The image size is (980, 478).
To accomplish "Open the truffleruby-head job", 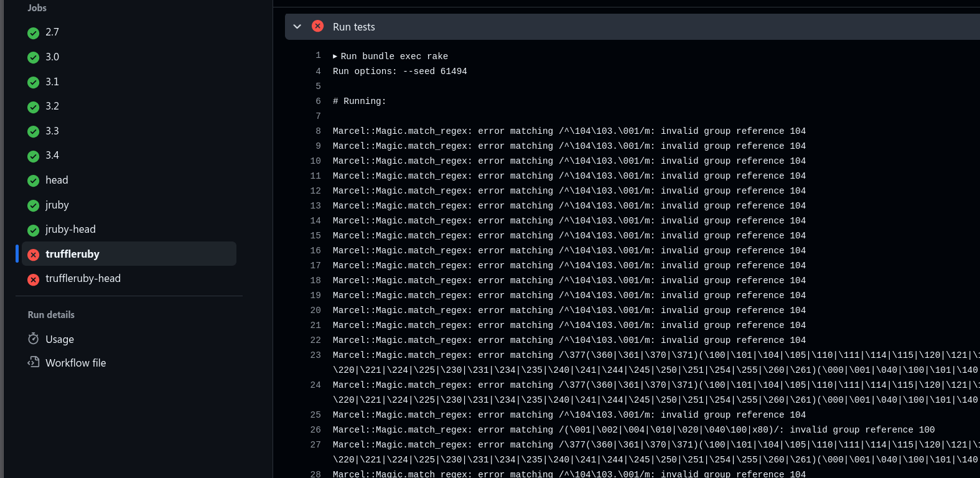I will [x=83, y=278].
